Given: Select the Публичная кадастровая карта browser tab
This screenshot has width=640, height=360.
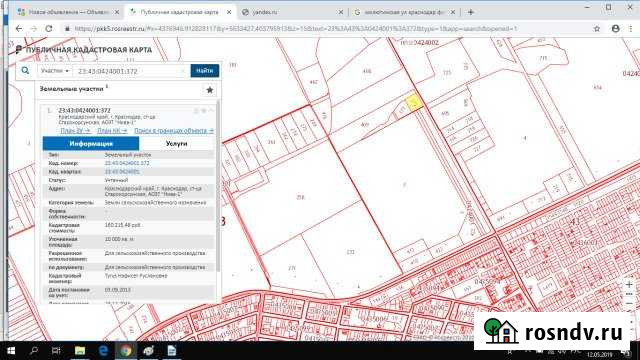Looking at the screenshot, I should click(x=179, y=12).
